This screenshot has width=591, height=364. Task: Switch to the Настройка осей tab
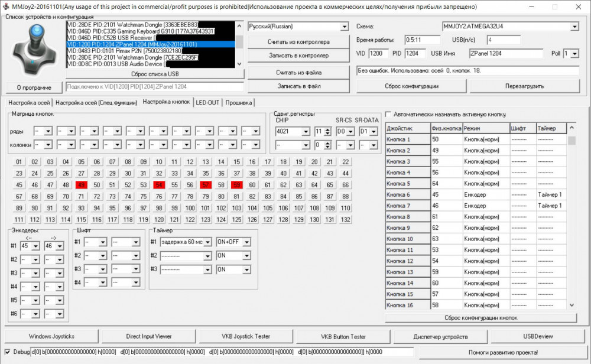pos(29,102)
